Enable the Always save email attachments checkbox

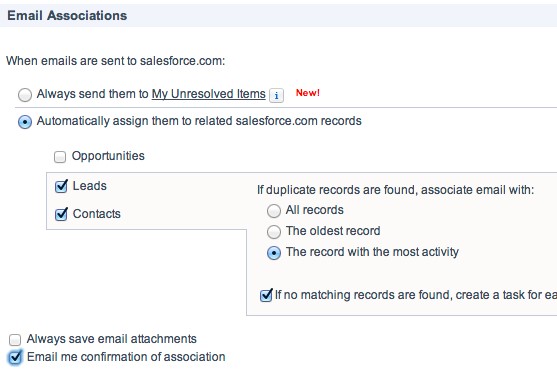[x=15, y=340]
